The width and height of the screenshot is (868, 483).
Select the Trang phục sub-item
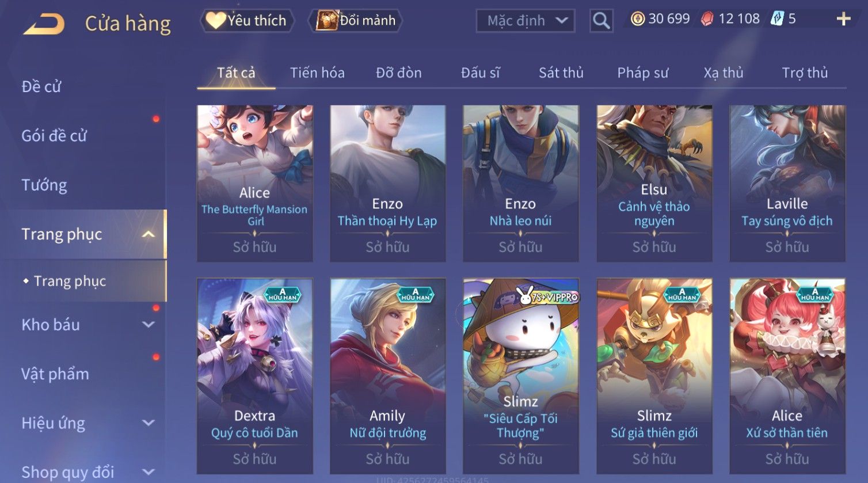tap(70, 281)
